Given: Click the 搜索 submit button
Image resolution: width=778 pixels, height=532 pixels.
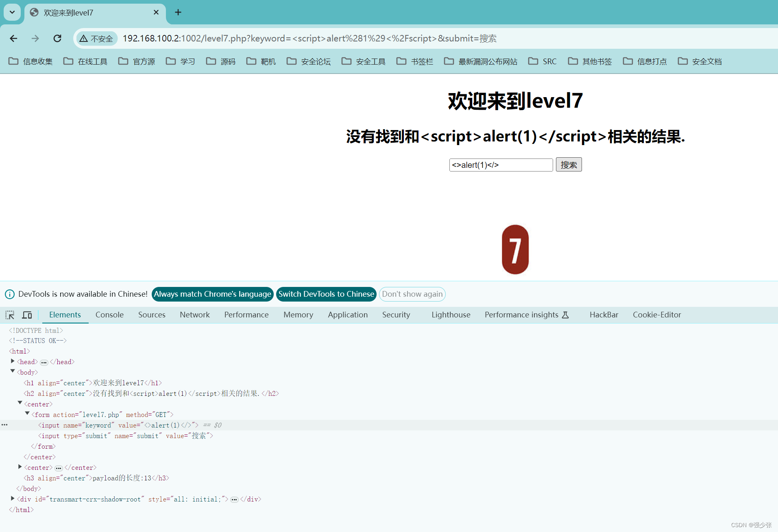Looking at the screenshot, I should (x=569, y=165).
